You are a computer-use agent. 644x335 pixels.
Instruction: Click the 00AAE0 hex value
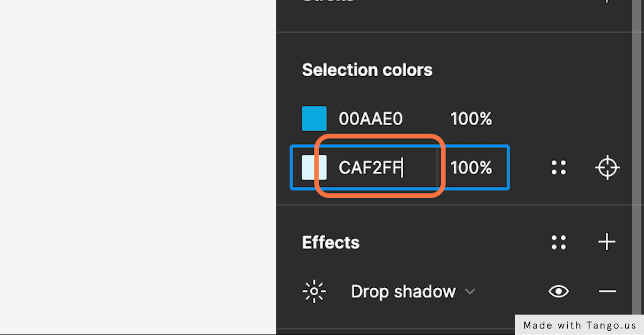pos(370,119)
